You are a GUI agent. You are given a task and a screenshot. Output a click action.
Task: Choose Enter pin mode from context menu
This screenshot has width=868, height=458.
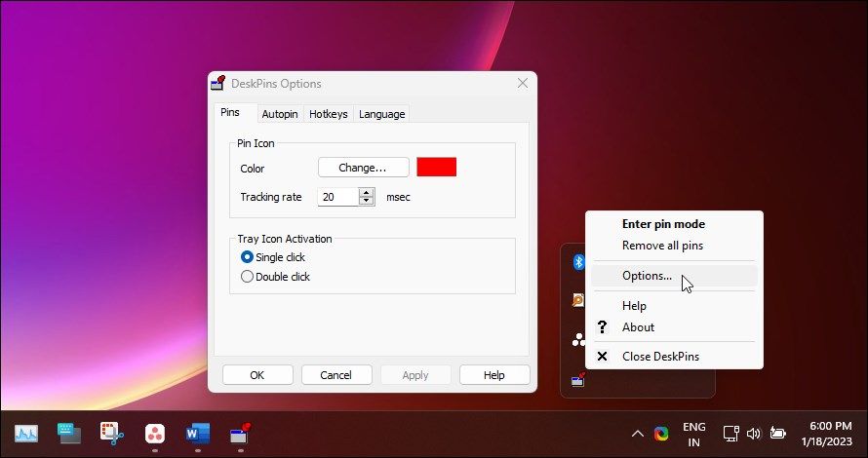pyautogui.click(x=674, y=224)
